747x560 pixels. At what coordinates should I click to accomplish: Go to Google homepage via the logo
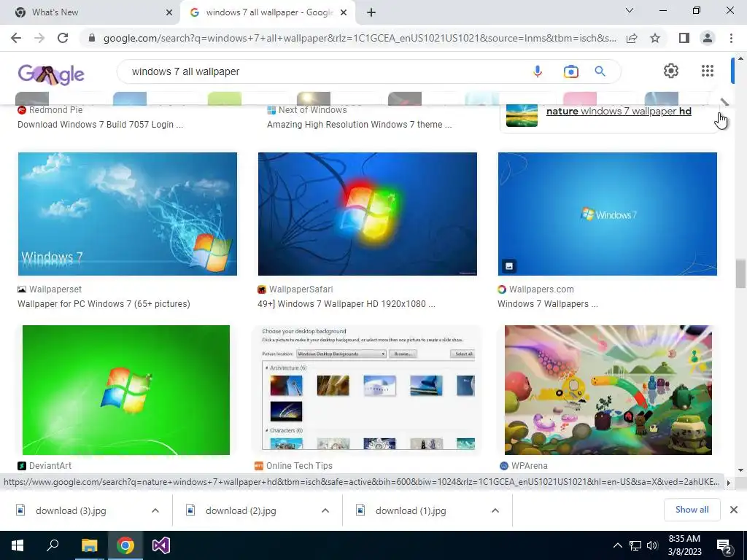tap(51, 74)
